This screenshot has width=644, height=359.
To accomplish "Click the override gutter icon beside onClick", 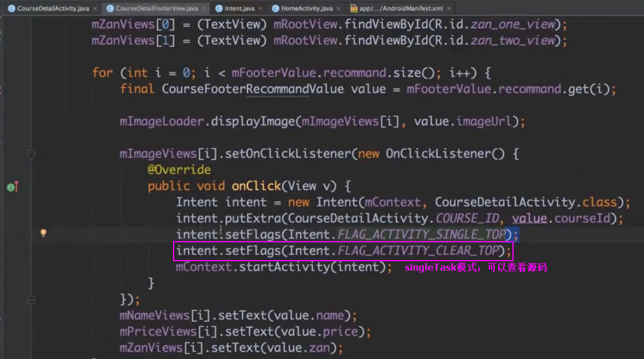I will pyautogui.click(x=12, y=187).
